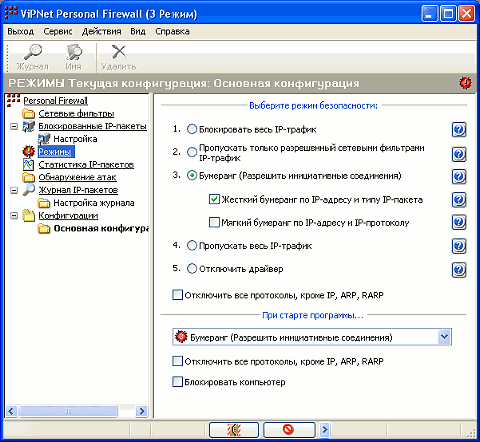The image size is (480, 442).
Task: Select Режимы tree item
Action: click(56, 152)
